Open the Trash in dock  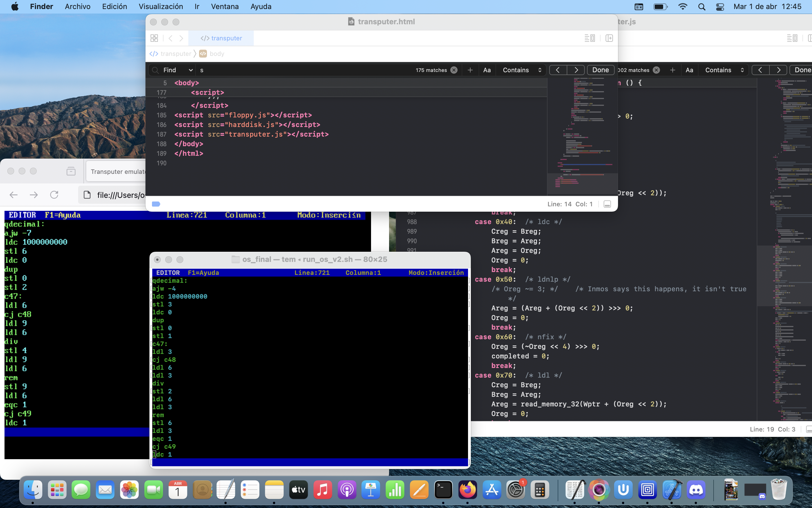click(x=779, y=490)
